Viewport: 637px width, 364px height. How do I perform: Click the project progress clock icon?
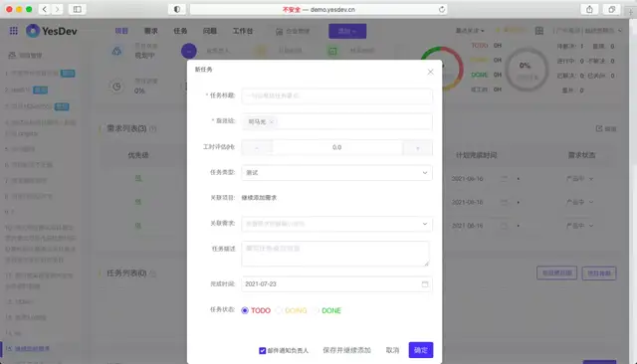tap(116, 87)
